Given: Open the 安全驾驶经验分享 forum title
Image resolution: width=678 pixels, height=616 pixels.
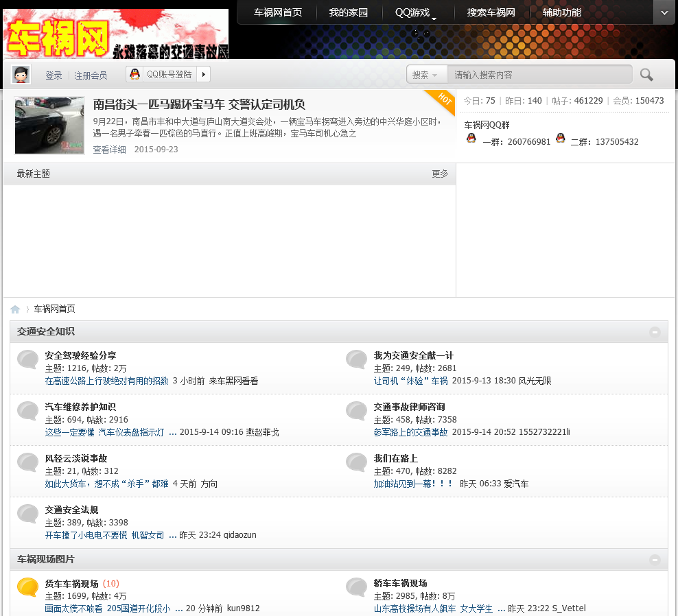Looking at the screenshot, I should [80, 355].
